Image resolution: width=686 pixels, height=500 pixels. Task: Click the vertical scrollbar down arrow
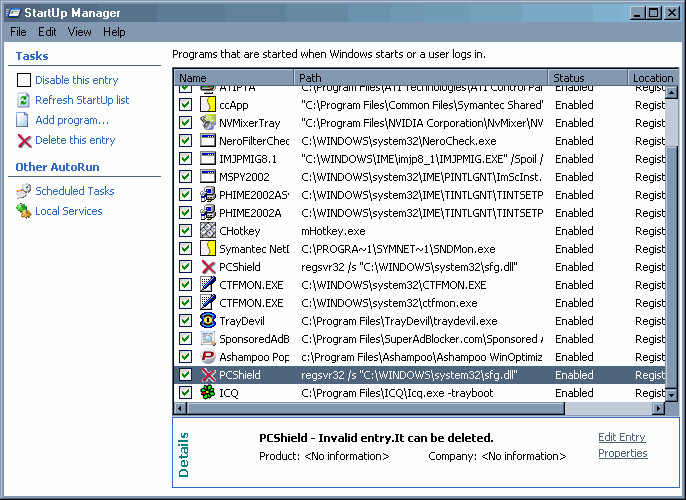click(x=672, y=395)
